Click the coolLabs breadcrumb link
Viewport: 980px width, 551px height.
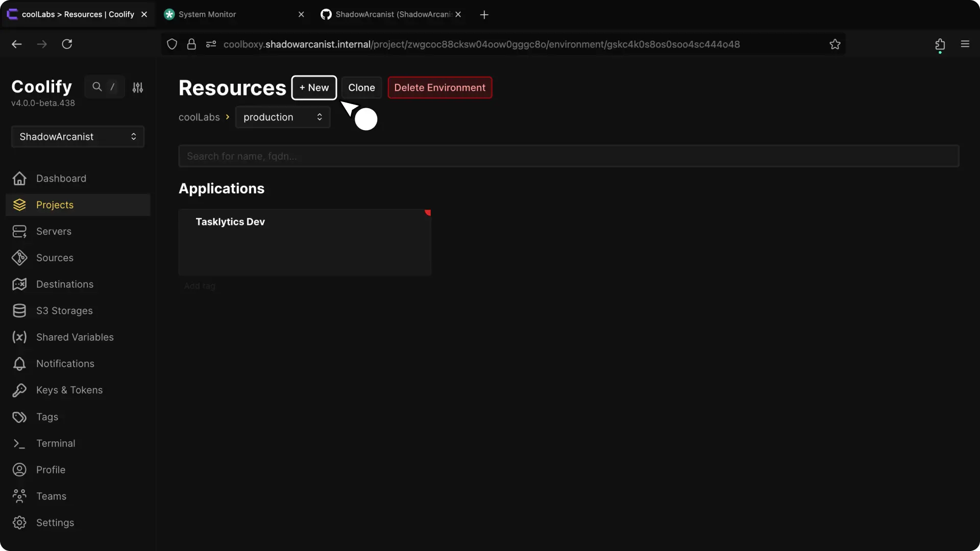click(199, 117)
